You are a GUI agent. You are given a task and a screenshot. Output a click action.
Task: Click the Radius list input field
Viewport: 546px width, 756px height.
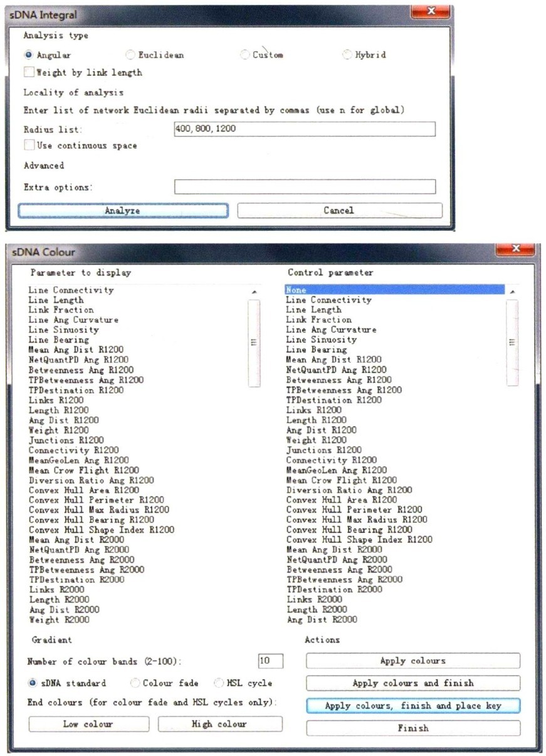[x=305, y=129]
